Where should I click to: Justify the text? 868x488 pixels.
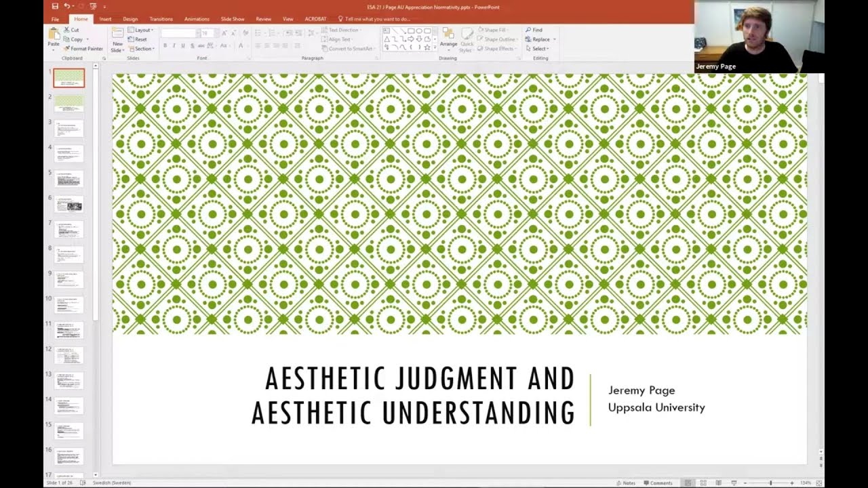tap(285, 45)
